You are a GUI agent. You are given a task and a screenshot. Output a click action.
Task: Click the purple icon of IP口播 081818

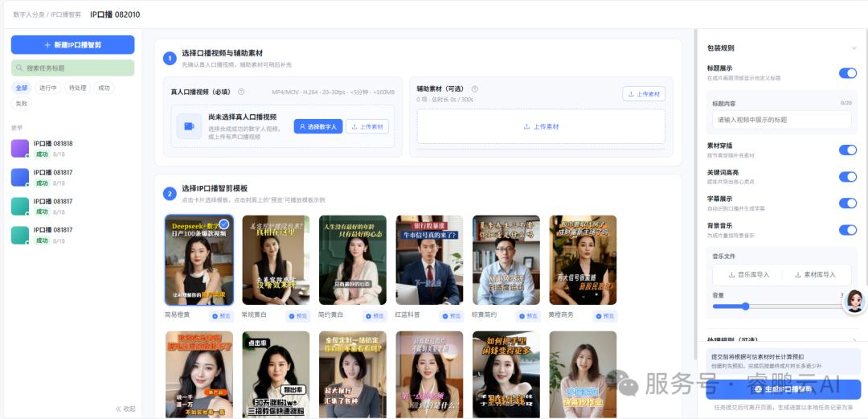coord(20,149)
